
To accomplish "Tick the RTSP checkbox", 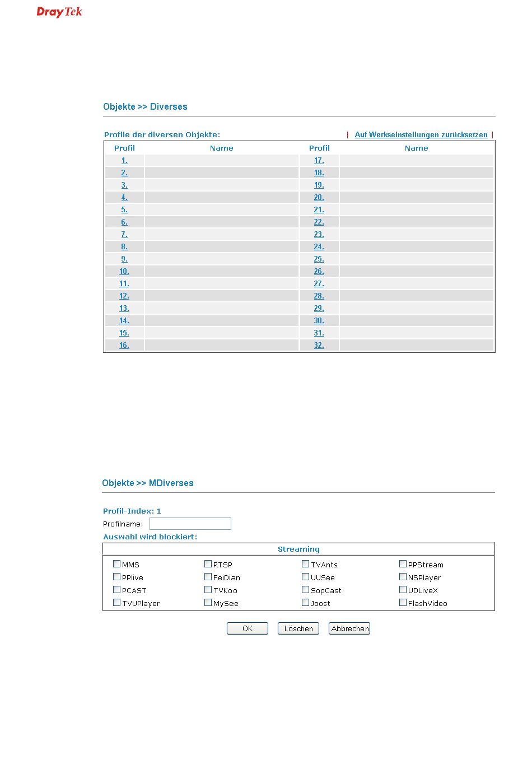I will (x=208, y=564).
